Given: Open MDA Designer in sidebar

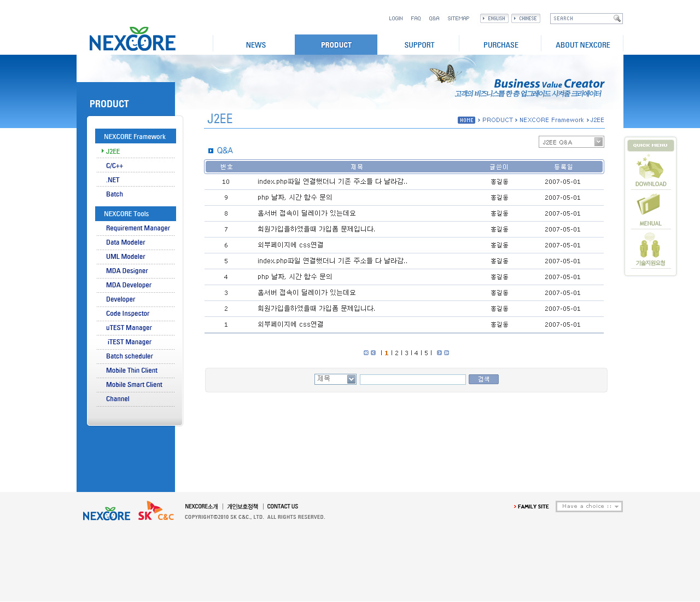Looking at the screenshot, I should tap(127, 271).
